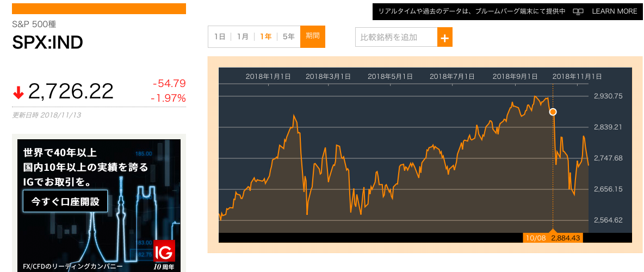
Task: Click the 2018年3月1日 axis label
Action: pyautogui.click(x=328, y=76)
